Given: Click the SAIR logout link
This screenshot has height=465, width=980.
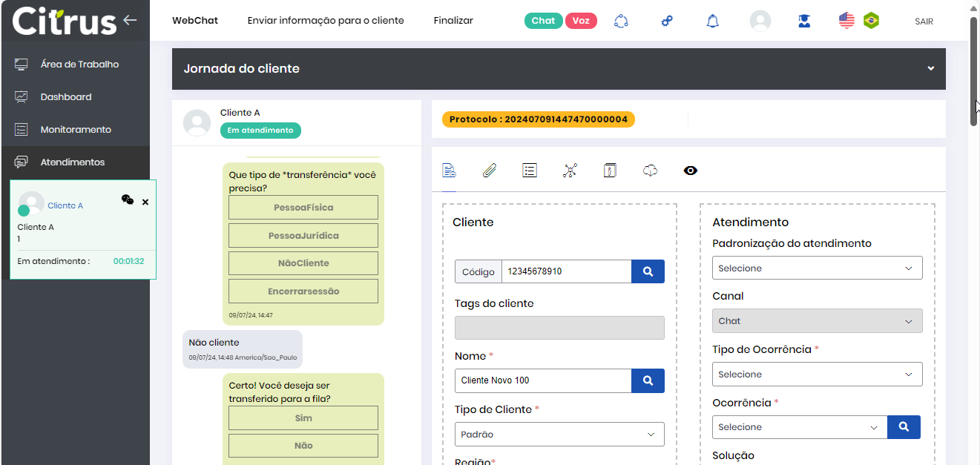Looking at the screenshot, I should click(x=924, y=22).
